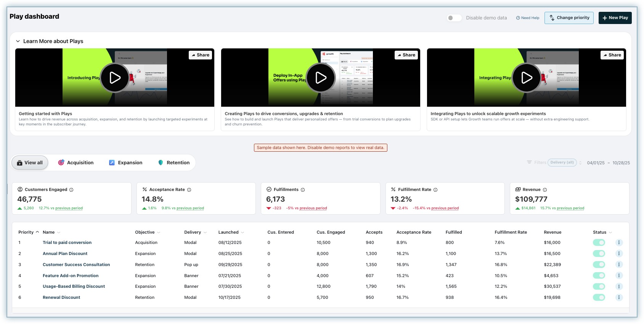This screenshot has width=644, height=324.
Task: Click the date range 04/01/25 start date
Action: [x=596, y=163]
